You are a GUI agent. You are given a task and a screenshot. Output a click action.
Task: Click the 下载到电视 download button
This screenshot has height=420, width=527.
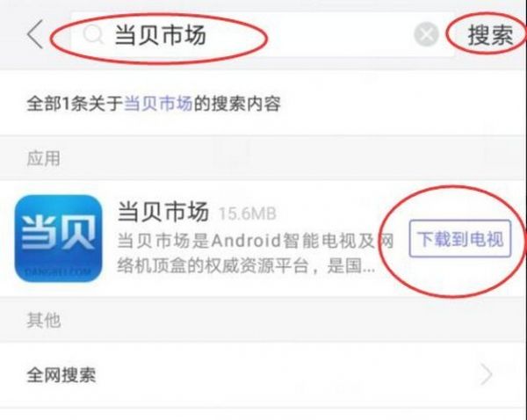click(x=459, y=239)
